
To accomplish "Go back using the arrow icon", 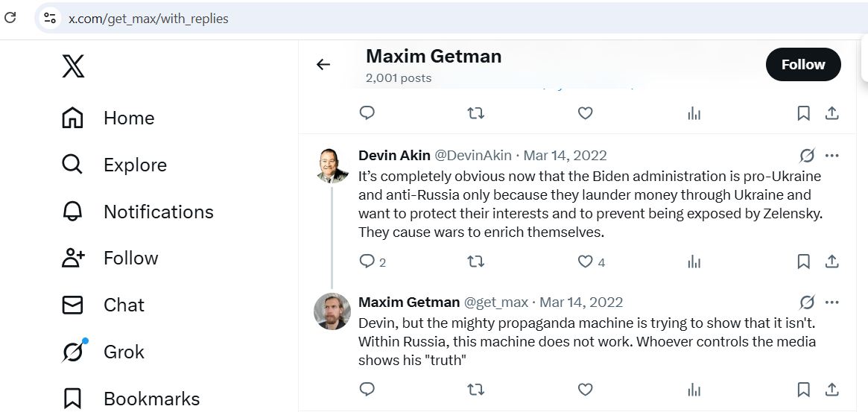I will [323, 65].
